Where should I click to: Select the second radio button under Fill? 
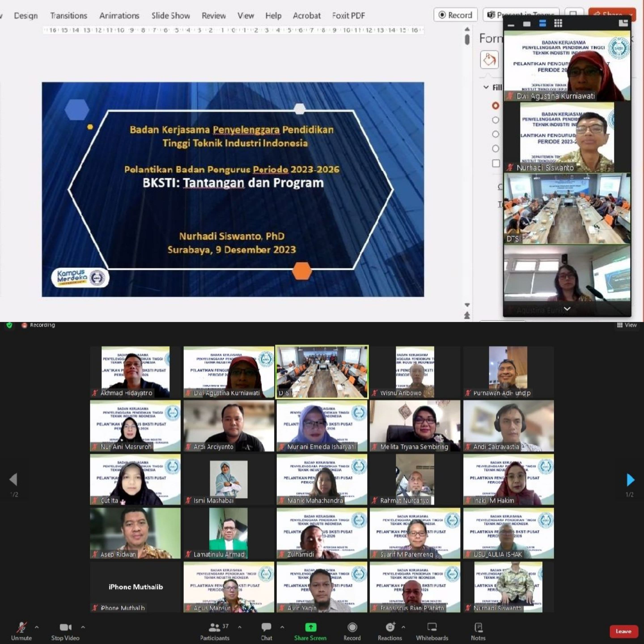(x=496, y=120)
